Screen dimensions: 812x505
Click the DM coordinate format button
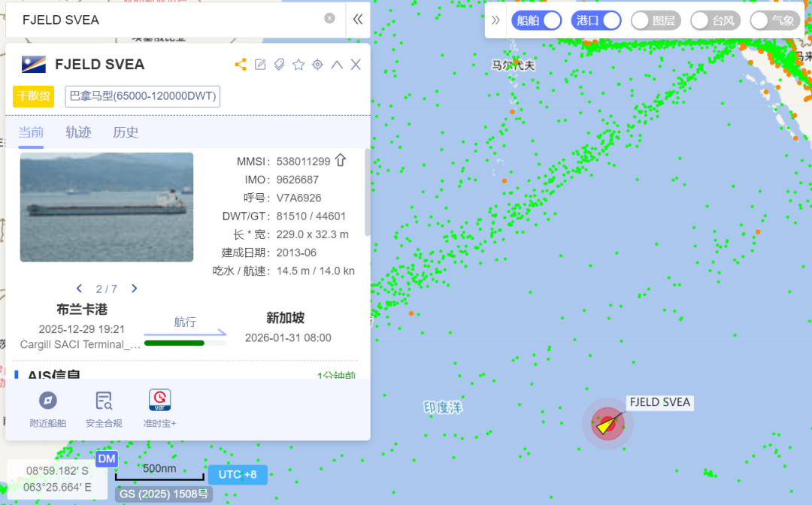tap(107, 459)
